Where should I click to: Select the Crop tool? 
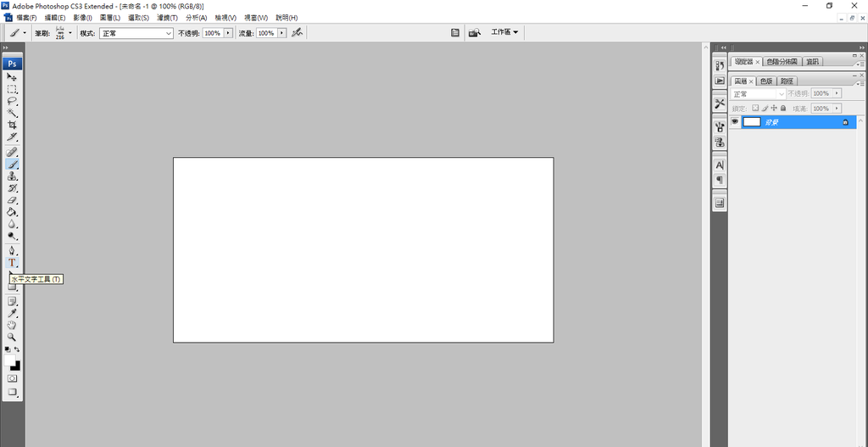click(x=12, y=126)
